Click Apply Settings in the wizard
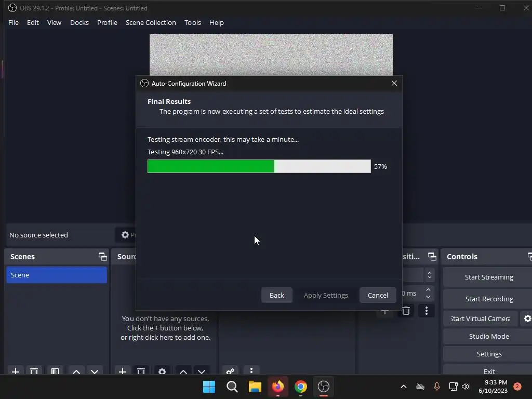532x399 pixels. (326, 295)
